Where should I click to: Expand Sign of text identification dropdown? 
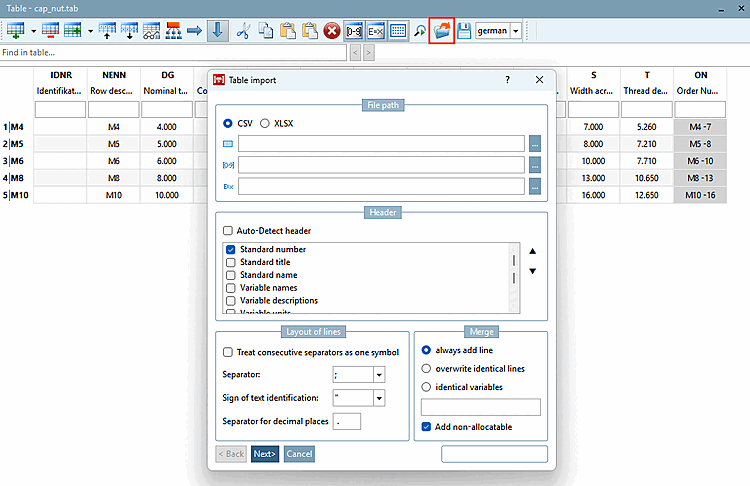tap(379, 398)
